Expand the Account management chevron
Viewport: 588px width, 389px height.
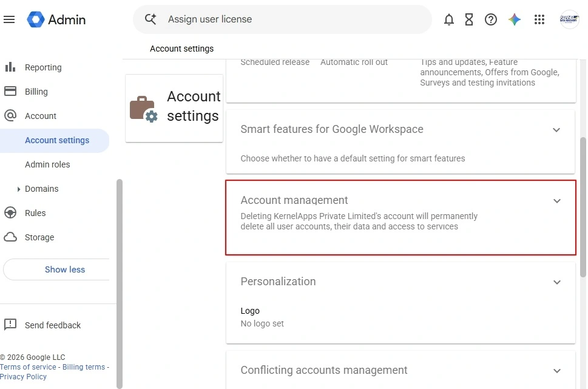[x=557, y=201]
